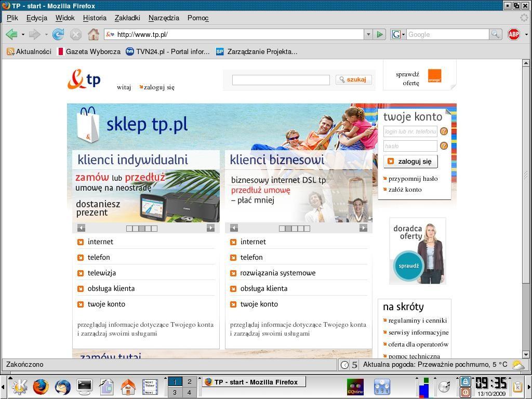
Task: Show previous slide in klienci biznesowi banner
Action: 234,228
